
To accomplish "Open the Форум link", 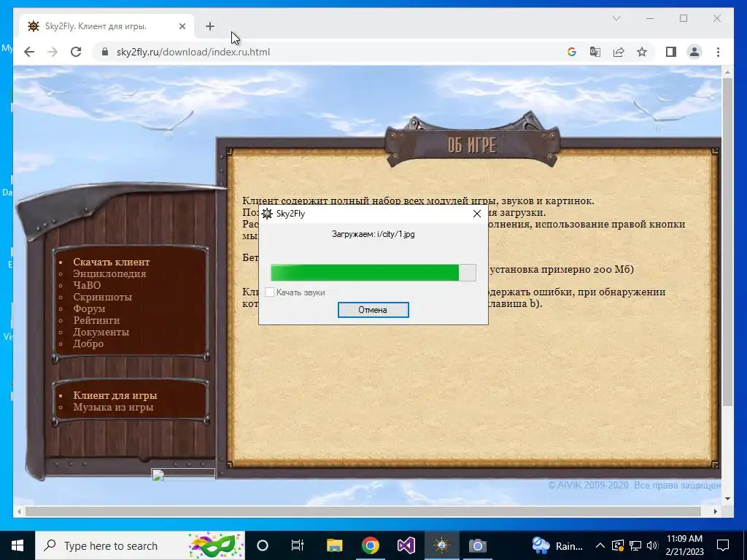I will (89, 308).
